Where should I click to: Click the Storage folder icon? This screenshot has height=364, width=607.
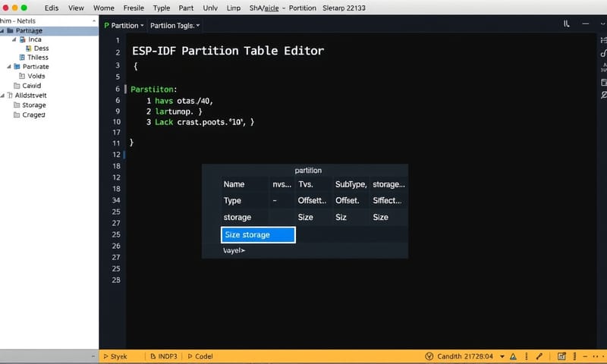pos(17,105)
